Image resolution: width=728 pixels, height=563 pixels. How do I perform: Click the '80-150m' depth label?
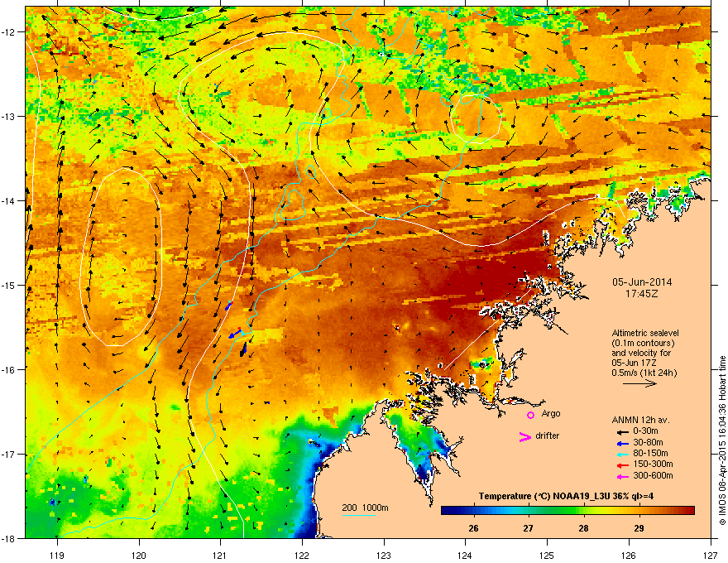point(650,453)
